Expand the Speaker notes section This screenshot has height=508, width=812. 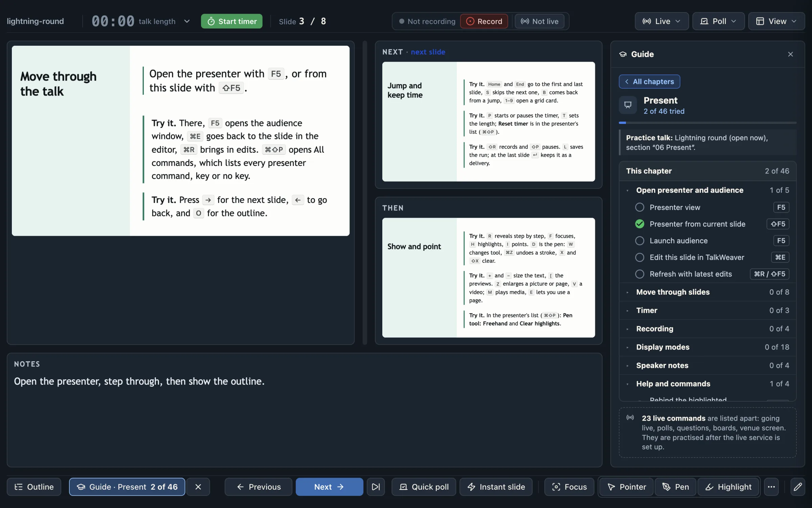point(708,365)
